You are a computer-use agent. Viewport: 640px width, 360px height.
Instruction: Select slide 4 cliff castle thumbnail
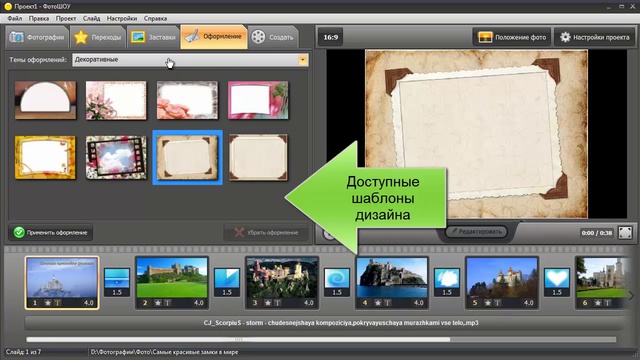(x=392, y=283)
